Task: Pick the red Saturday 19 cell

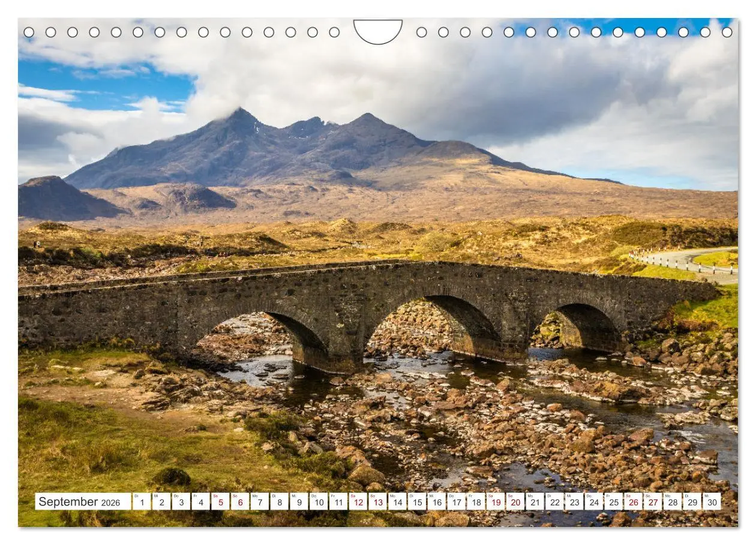Action: pyautogui.click(x=496, y=502)
